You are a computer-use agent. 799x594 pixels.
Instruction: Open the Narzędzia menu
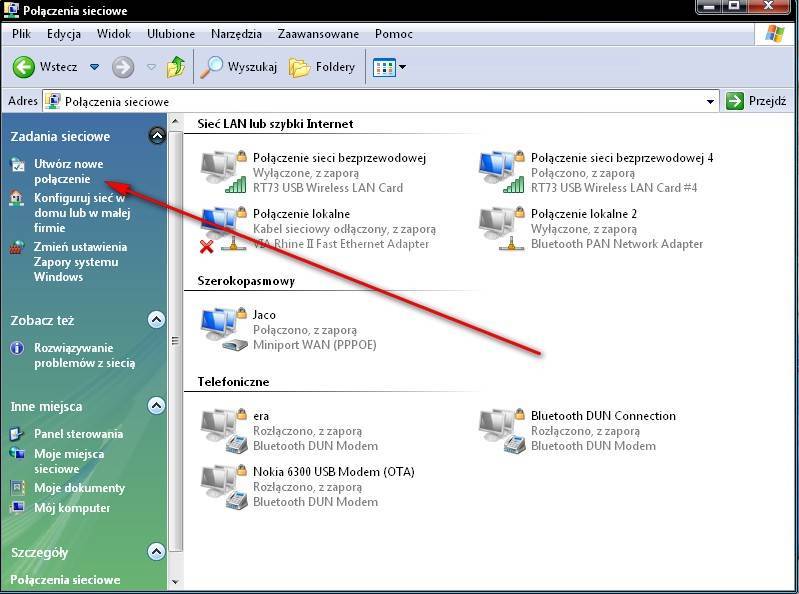point(236,34)
